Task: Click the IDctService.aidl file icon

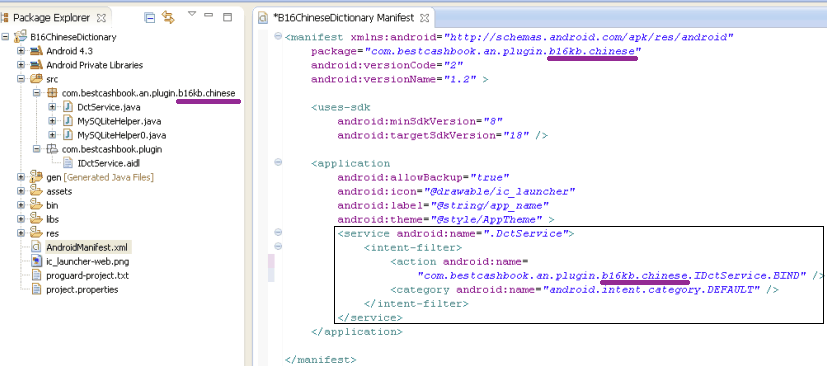Action: click(68, 163)
